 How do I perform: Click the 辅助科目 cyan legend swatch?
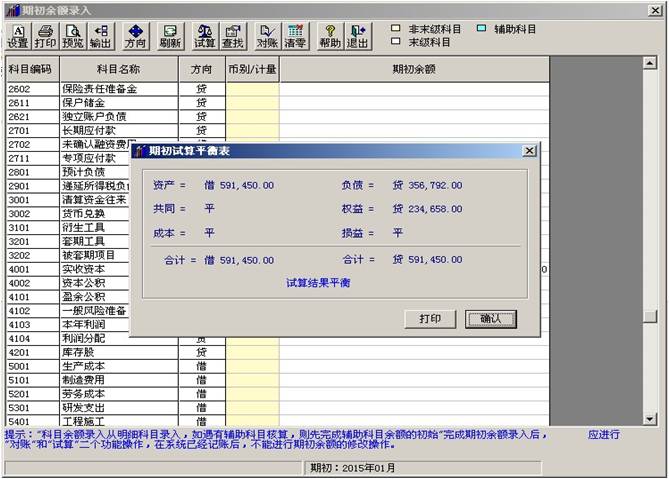tap(482, 29)
